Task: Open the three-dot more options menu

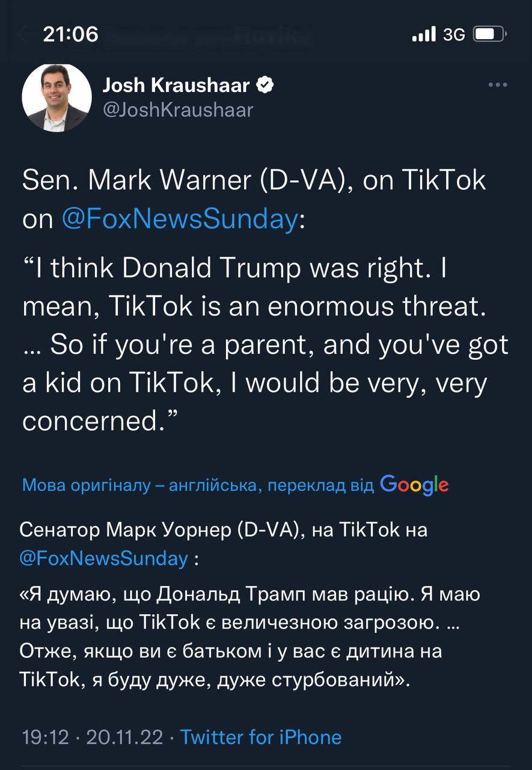Action: pos(498,85)
